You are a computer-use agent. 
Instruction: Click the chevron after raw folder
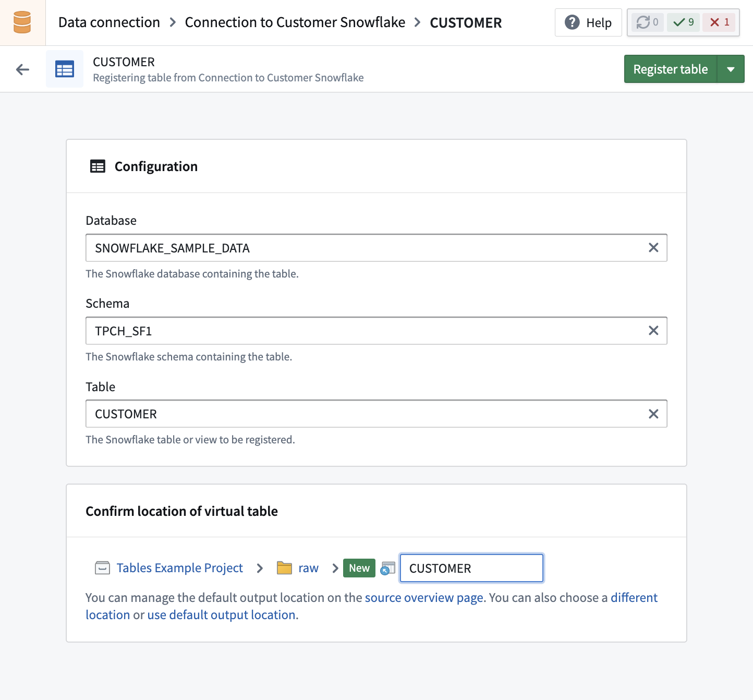point(335,568)
